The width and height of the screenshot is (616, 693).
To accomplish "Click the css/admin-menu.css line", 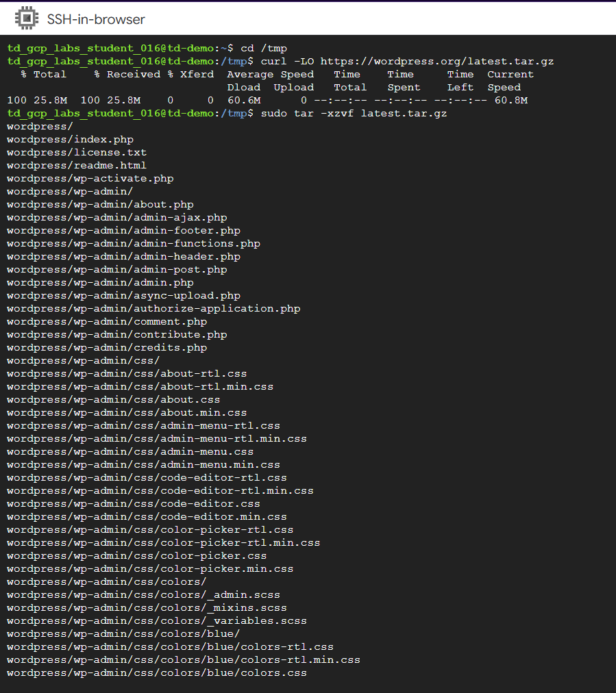I will tap(130, 452).
